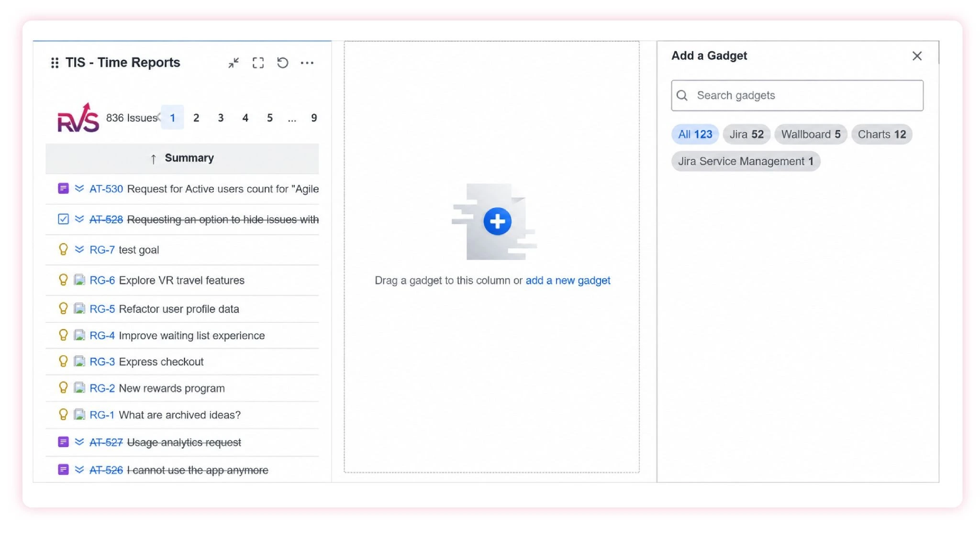Click 'Improve waiting list experience' summary text

192,336
